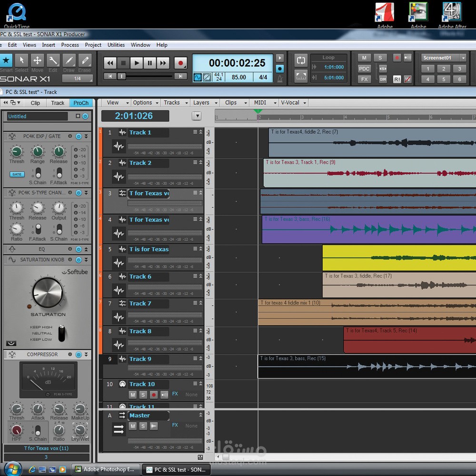
Task: Pick the Move tool
Action: [37, 60]
